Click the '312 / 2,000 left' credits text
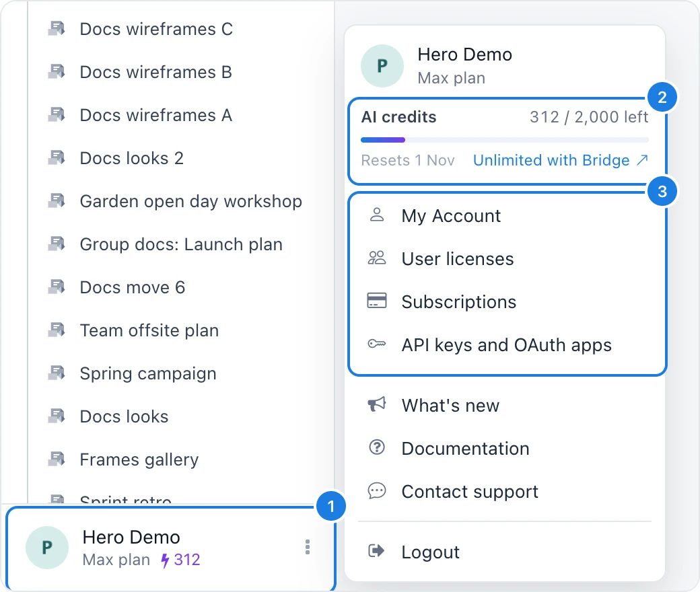Viewport: 700px width, 592px height. (589, 117)
